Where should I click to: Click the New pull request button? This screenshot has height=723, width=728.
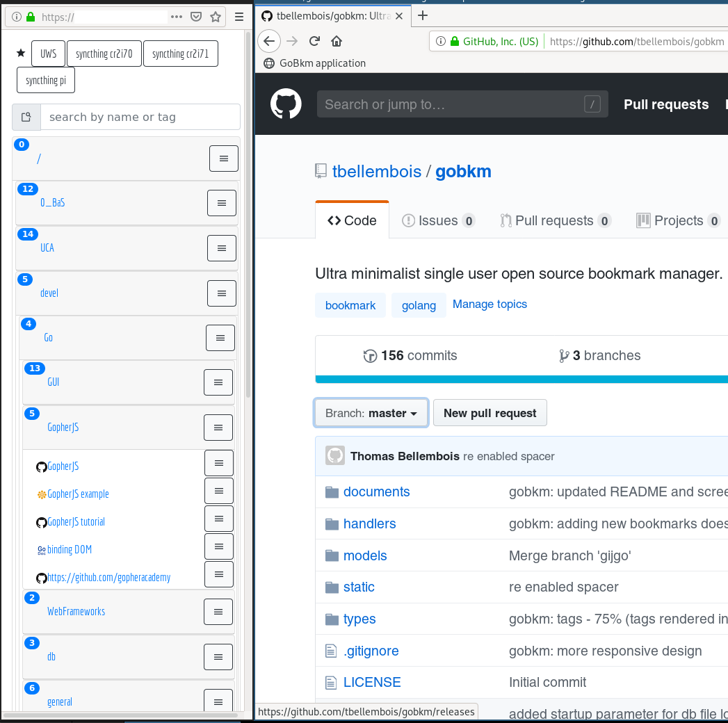[x=490, y=412]
